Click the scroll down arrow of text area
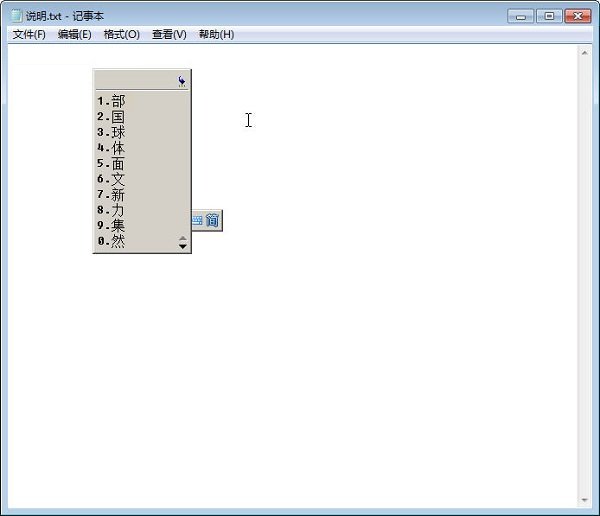 click(585, 499)
